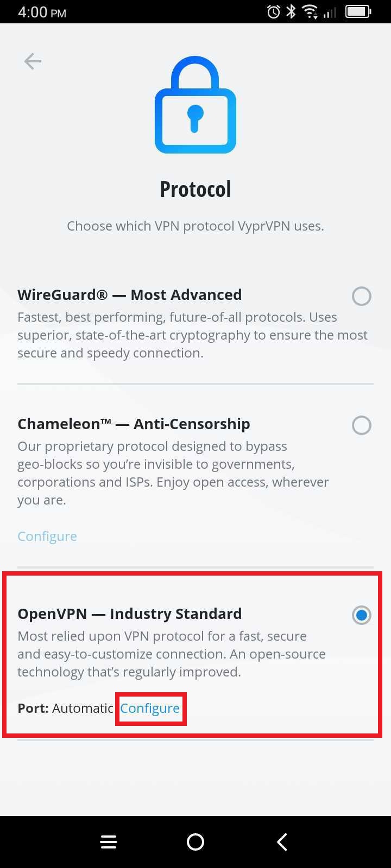Screen dimensions: 391x868
Task: Tap the blue lock Protocol icon
Action: [195, 106]
